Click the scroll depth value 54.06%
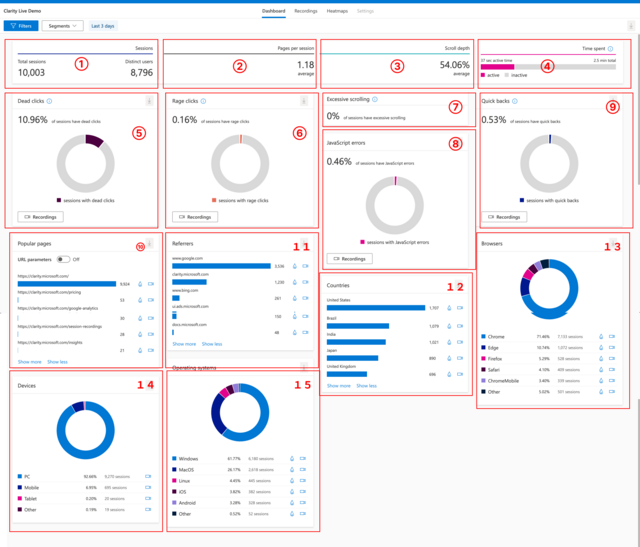 point(454,65)
